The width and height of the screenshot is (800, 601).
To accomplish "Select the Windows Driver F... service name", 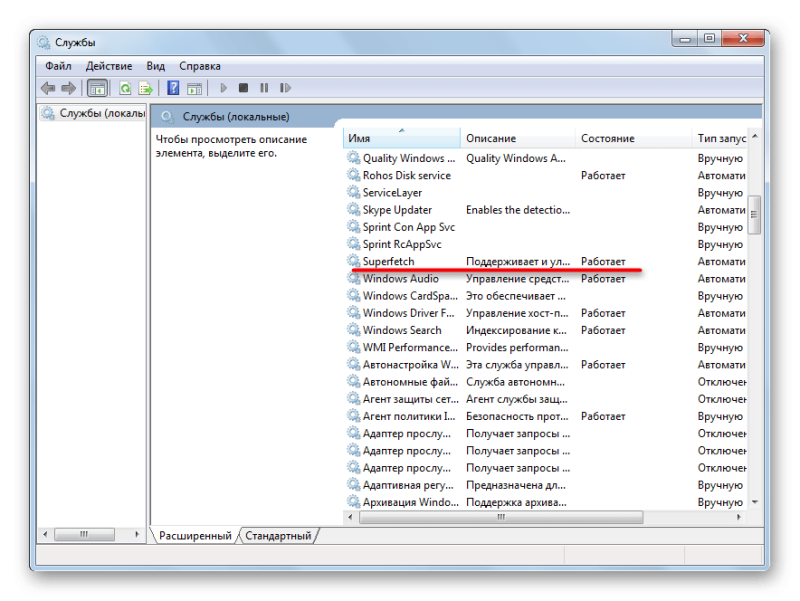I will (x=408, y=313).
